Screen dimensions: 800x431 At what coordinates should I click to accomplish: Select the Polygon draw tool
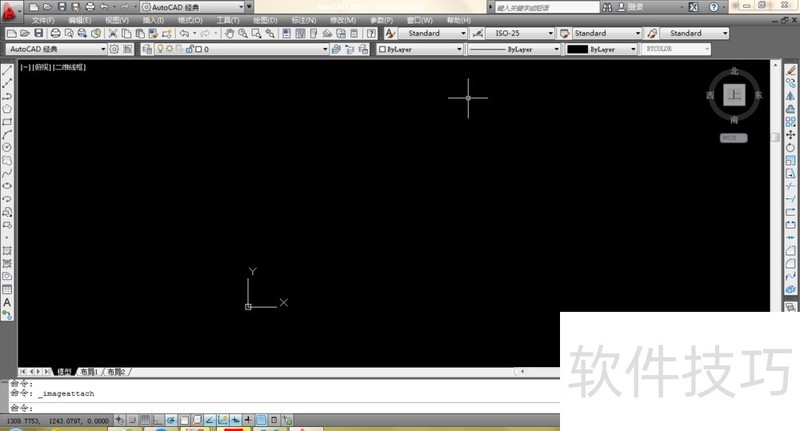click(x=7, y=109)
